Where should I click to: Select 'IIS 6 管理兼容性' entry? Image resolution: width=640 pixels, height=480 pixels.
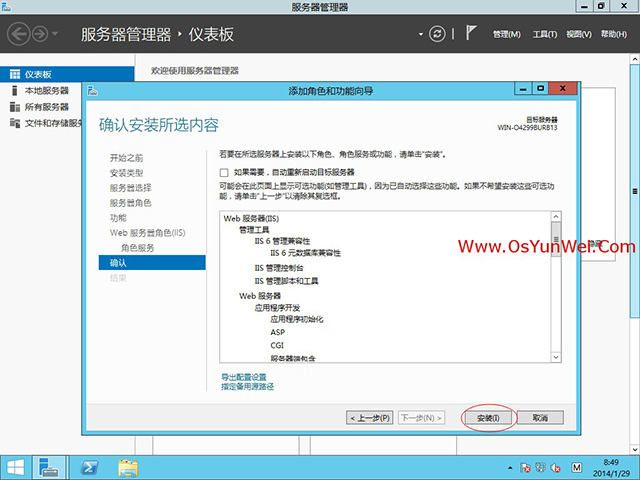pos(282,241)
